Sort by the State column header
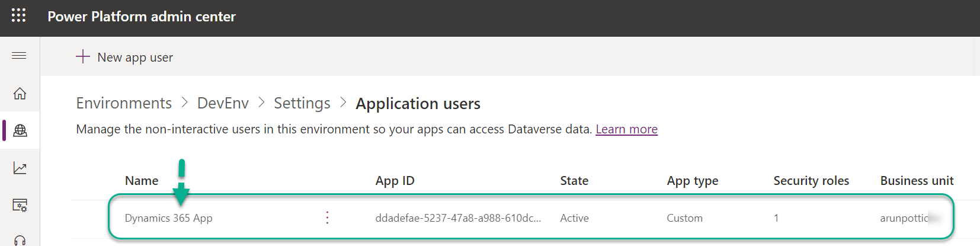This screenshot has width=980, height=246. [574, 181]
